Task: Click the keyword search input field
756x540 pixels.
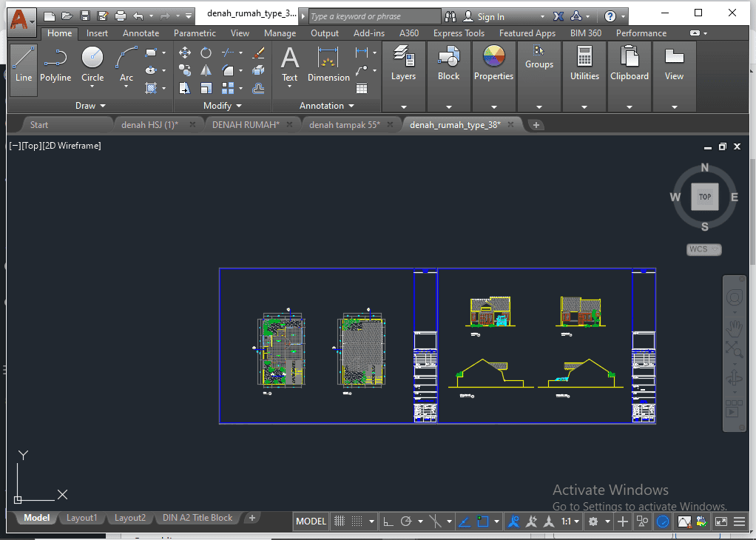Action: pyautogui.click(x=374, y=16)
